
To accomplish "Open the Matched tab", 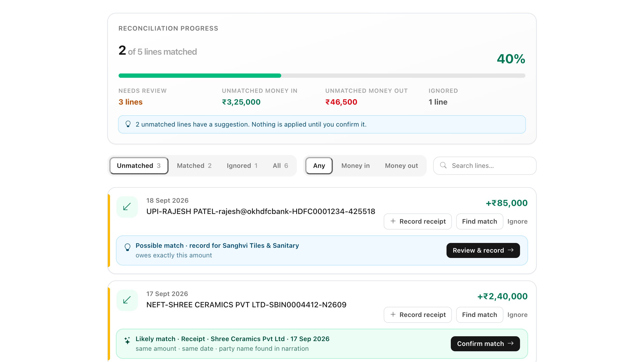I will tap(194, 166).
